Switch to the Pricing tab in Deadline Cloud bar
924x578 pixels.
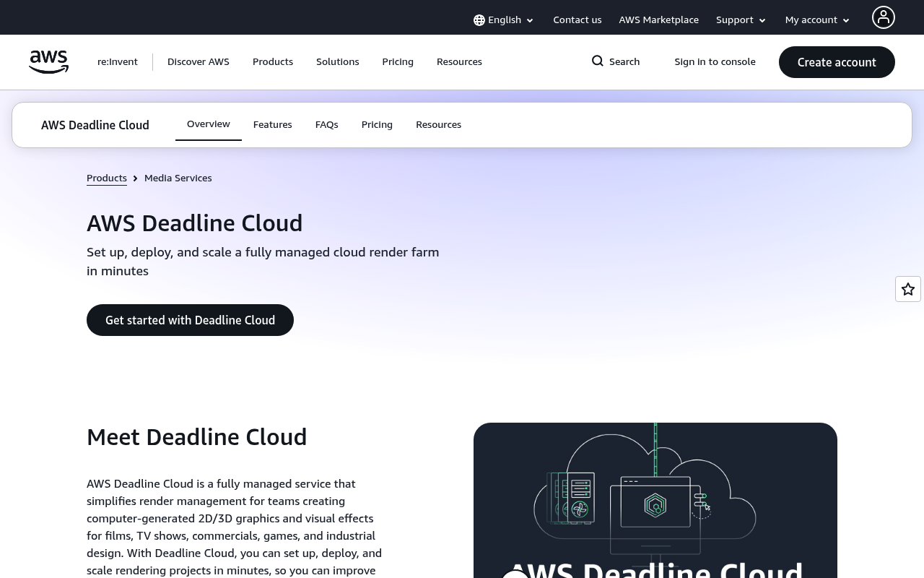(x=377, y=125)
